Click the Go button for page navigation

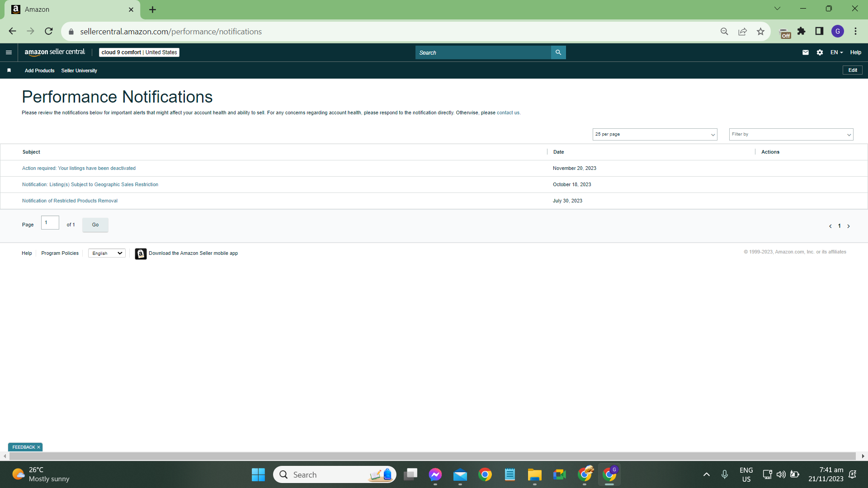[95, 225]
